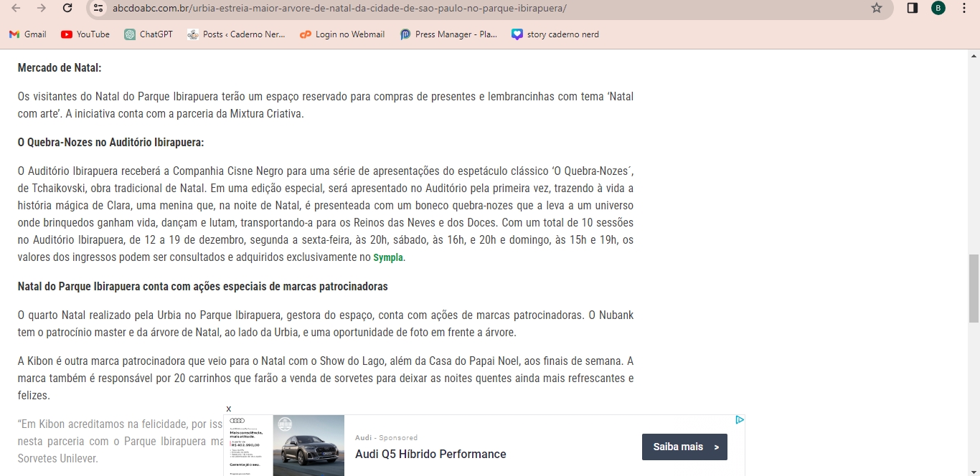Open the profile avatar B menu
Image resolution: width=980 pixels, height=476 pixels.
tap(938, 8)
